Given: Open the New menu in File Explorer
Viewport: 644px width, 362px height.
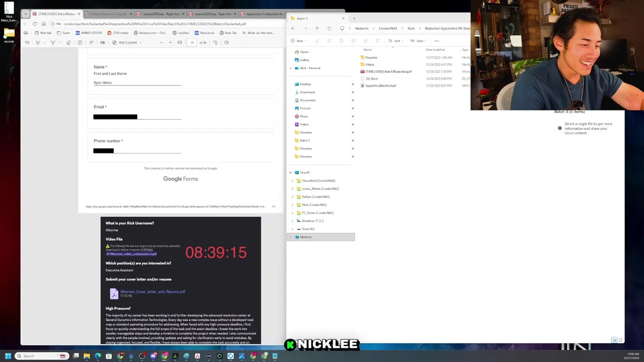Looking at the screenshot, I should [298, 41].
